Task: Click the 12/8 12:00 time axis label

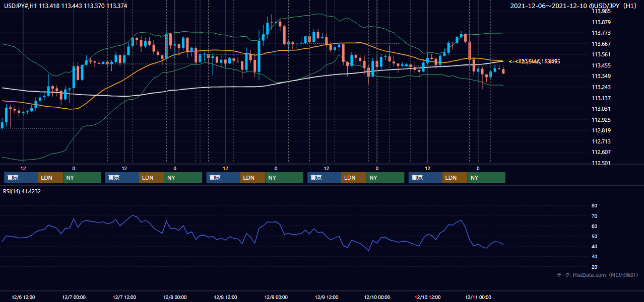Action: 225,297
